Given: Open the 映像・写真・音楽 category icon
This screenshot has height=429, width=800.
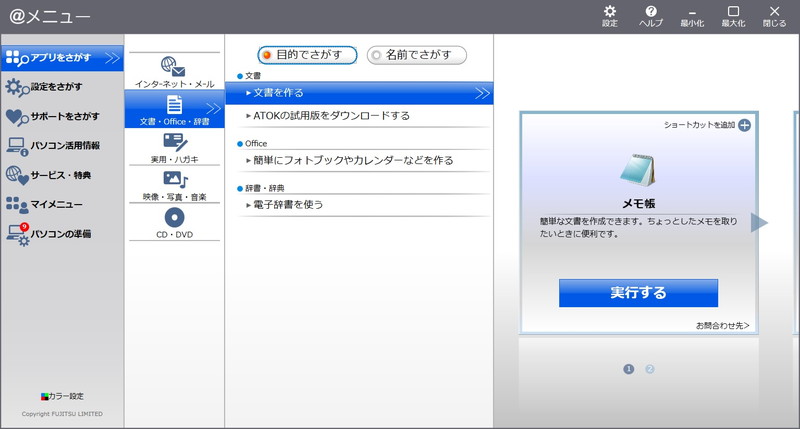Looking at the screenshot, I should click(x=174, y=179).
